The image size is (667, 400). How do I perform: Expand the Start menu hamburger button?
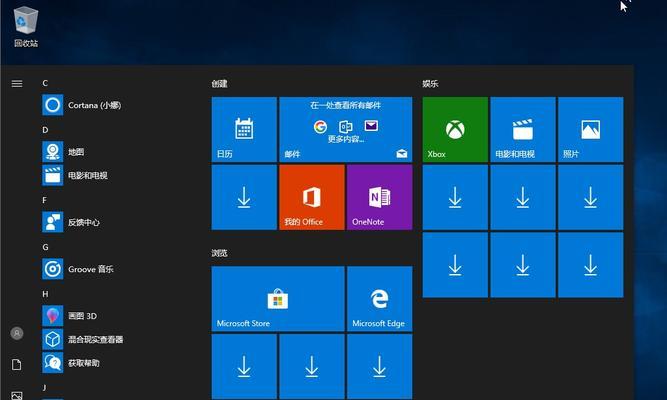pyautogui.click(x=17, y=83)
